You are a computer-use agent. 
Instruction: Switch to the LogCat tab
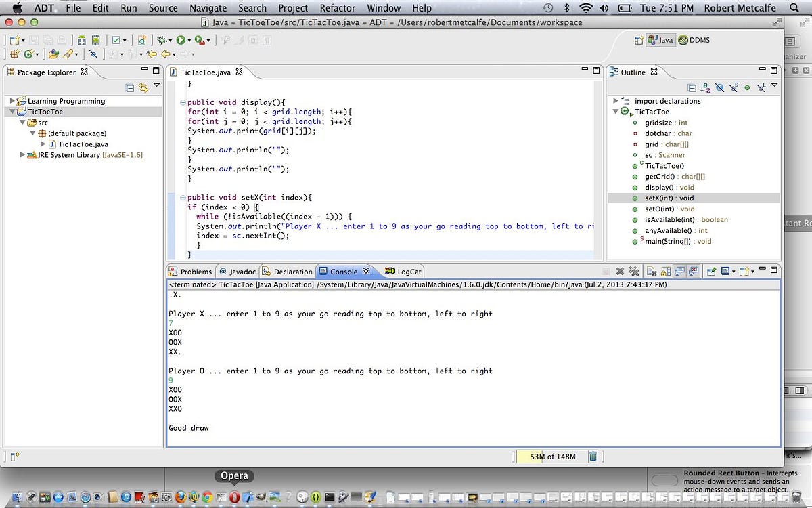pos(403,271)
